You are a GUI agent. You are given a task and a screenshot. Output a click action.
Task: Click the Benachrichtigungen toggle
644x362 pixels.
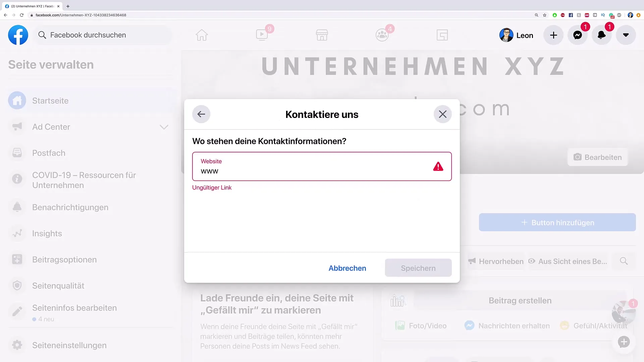[x=70, y=207]
